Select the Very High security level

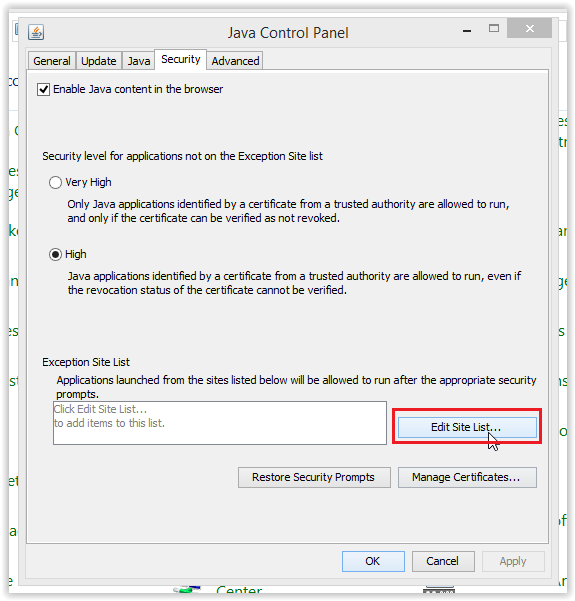tap(55, 182)
